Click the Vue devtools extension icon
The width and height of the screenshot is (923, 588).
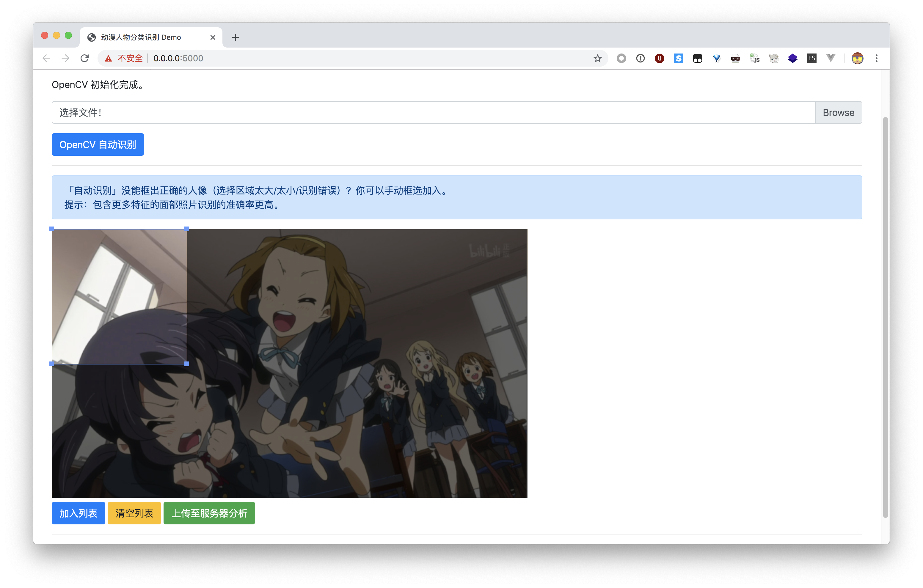(830, 58)
